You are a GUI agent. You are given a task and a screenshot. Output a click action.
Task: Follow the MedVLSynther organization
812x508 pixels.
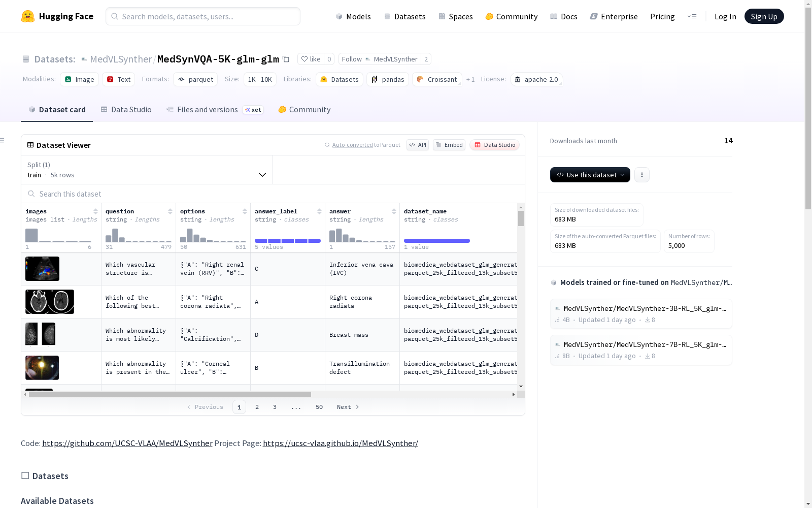pyautogui.click(x=380, y=59)
